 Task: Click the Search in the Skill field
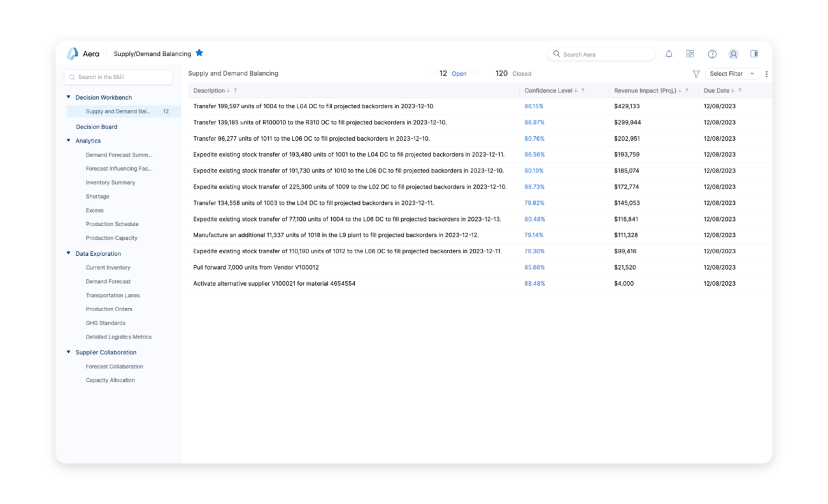pos(118,76)
